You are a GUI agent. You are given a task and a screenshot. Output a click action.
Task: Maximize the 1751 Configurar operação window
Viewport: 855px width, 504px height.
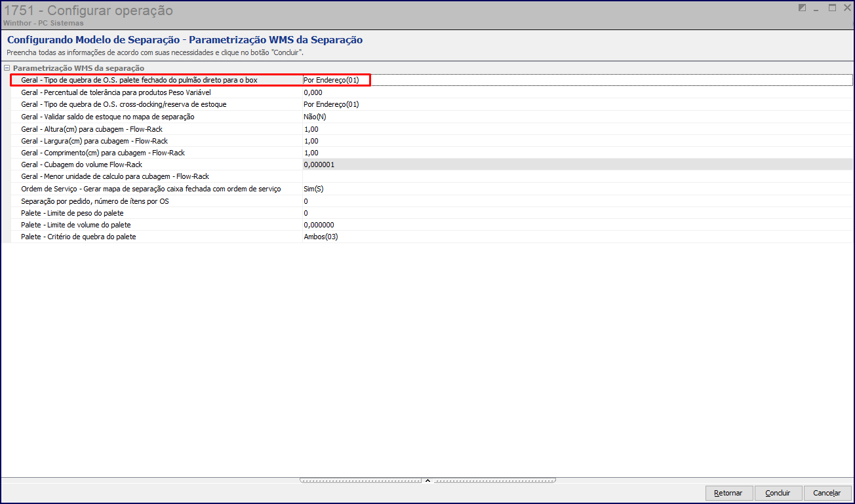click(832, 8)
